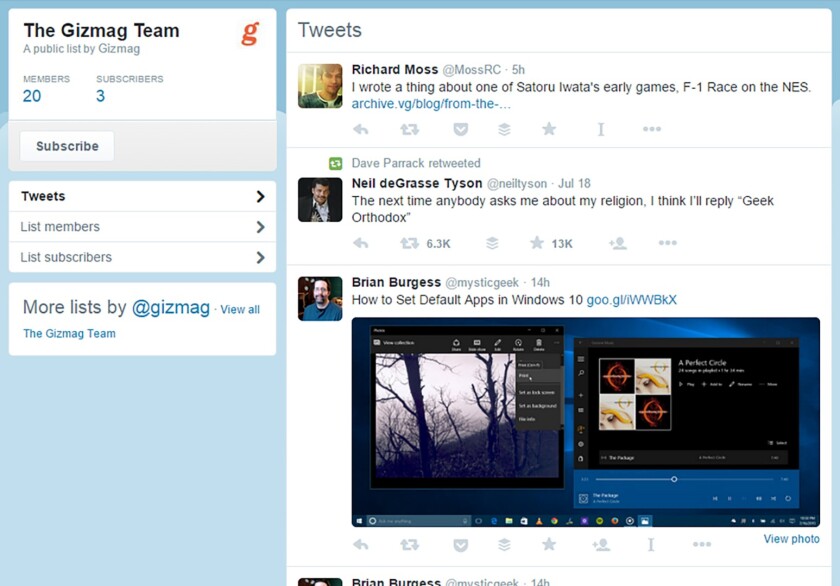Click Instapaper icon on Brian Burgess's tweet
The height and width of the screenshot is (586, 840).
(650, 545)
